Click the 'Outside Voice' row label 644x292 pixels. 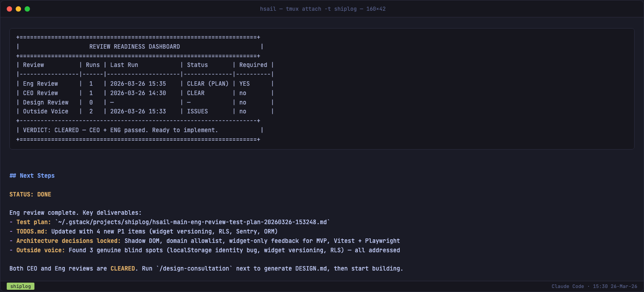pyautogui.click(x=46, y=112)
